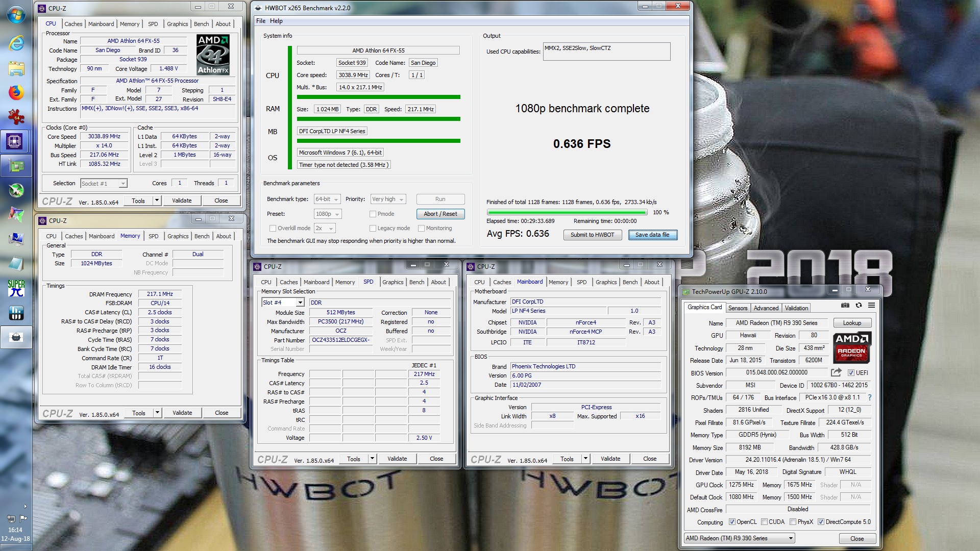The image size is (980, 551).
Task: Toggle the CUDA checkbox in GPU-Z
Action: coord(764,522)
